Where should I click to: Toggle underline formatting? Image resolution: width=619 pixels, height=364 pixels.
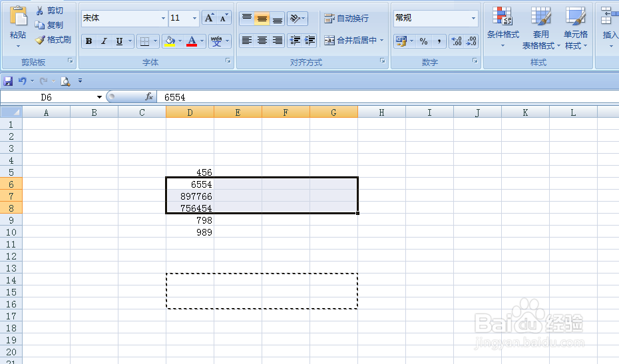click(119, 41)
